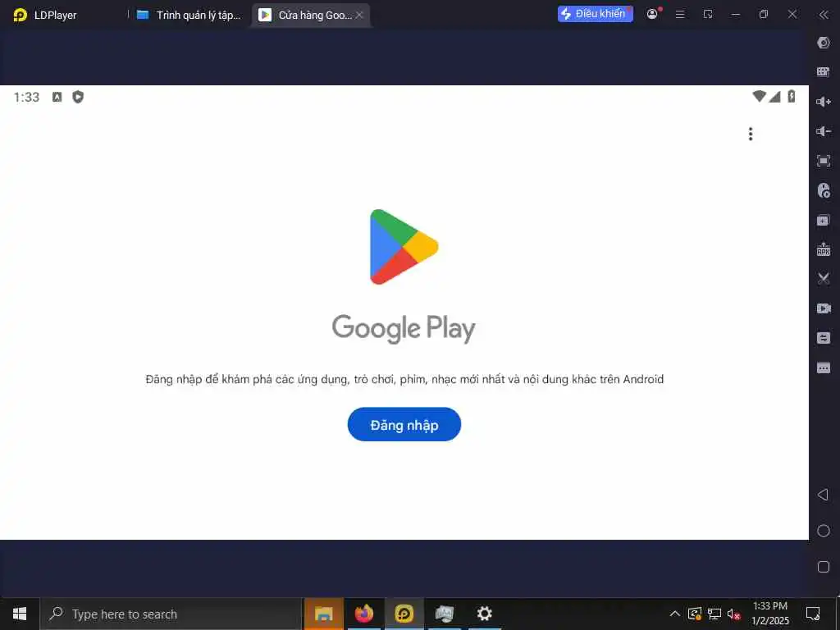Toggle fullscreen using the sidebar fullscreen icon
The image size is (840, 630).
[824, 161]
